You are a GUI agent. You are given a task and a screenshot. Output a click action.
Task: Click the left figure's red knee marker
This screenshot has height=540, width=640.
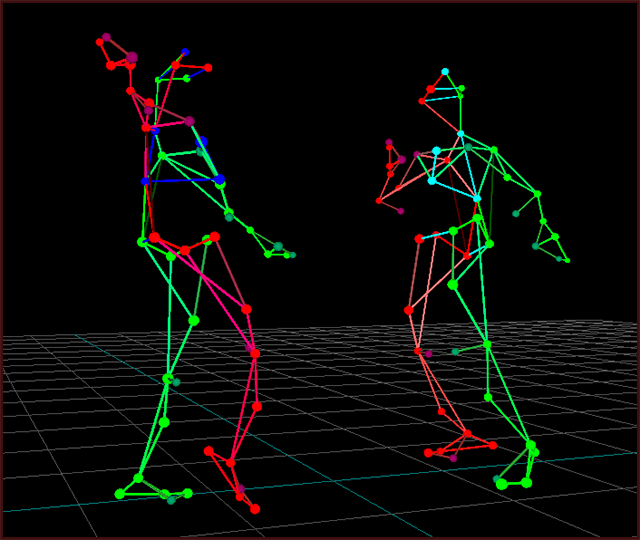(x=255, y=353)
